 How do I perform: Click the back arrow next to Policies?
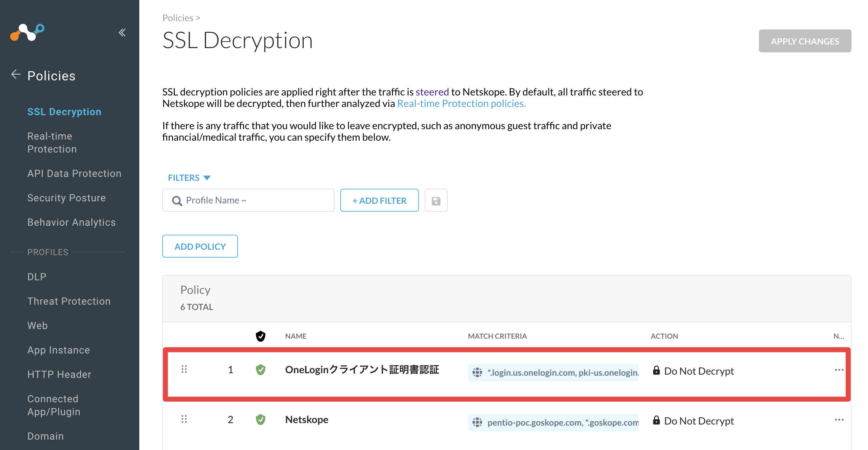16,75
